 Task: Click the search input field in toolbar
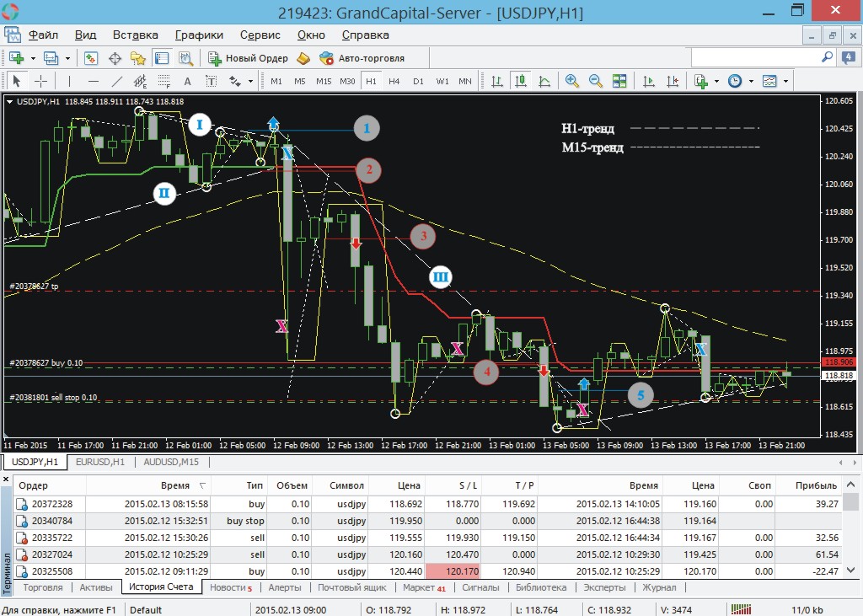(755, 57)
